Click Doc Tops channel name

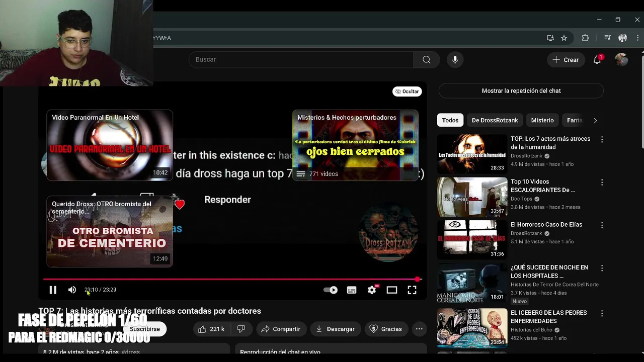521,199
